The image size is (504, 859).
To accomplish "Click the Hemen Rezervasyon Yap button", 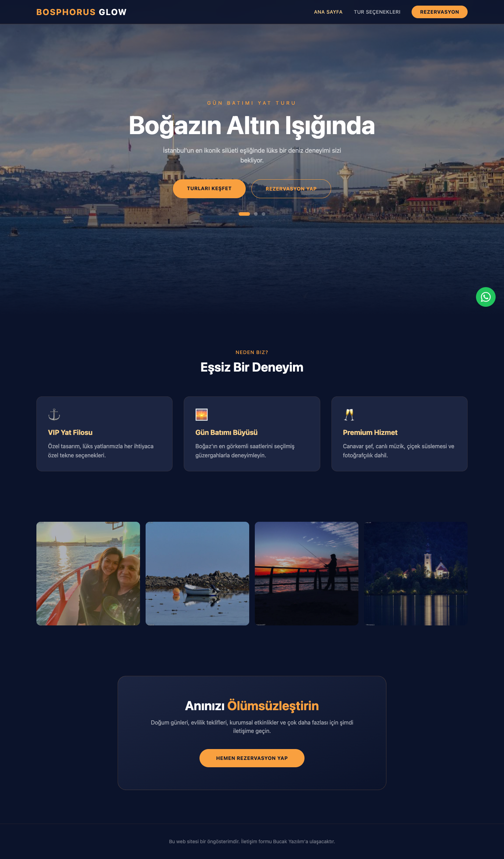I will click(252, 758).
